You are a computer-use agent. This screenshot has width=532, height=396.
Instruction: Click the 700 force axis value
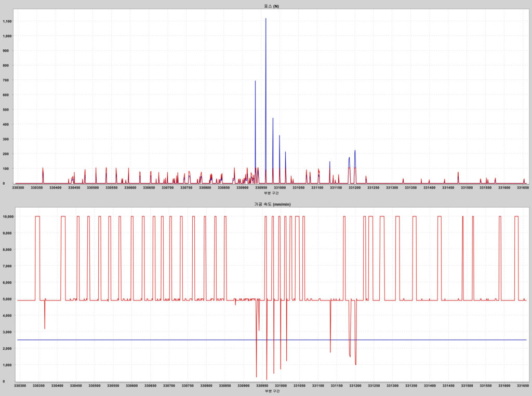5,80
